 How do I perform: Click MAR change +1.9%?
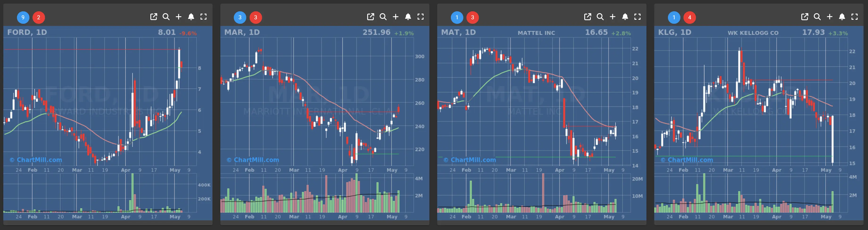point(404,33)
